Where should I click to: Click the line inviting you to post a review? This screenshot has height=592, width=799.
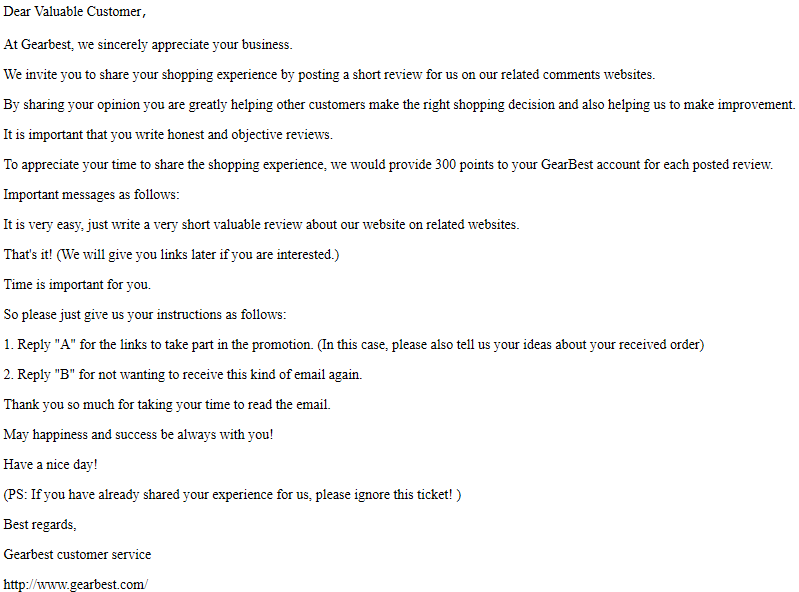pyautogui.click(x=329, y=75)
